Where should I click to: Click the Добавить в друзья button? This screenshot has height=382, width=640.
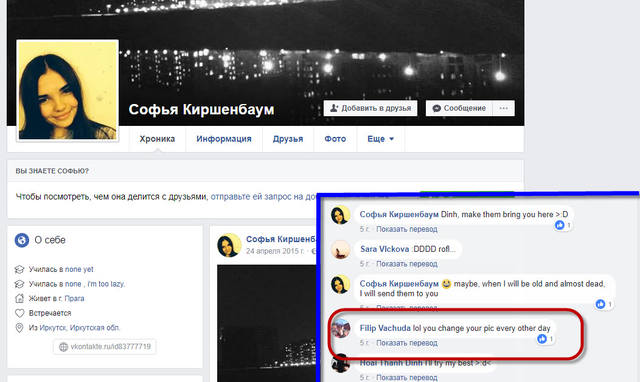click(x=370, y=108)
